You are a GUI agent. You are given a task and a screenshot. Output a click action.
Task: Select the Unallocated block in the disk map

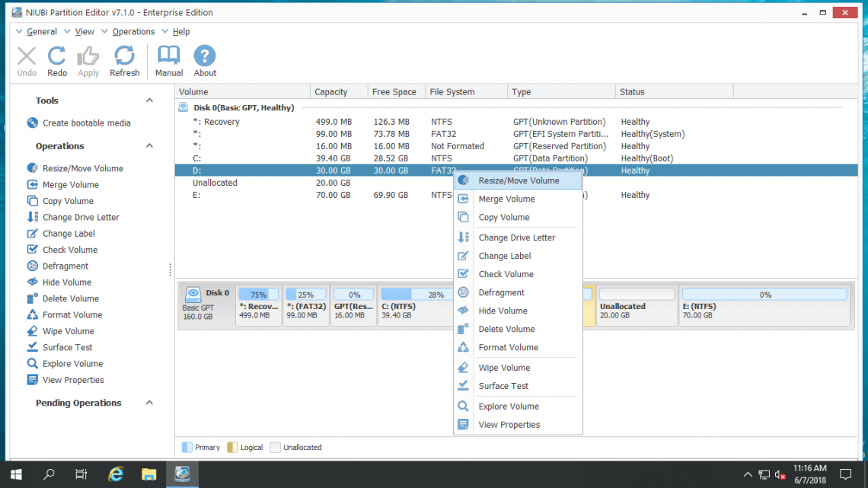click(x=637, y=305)
